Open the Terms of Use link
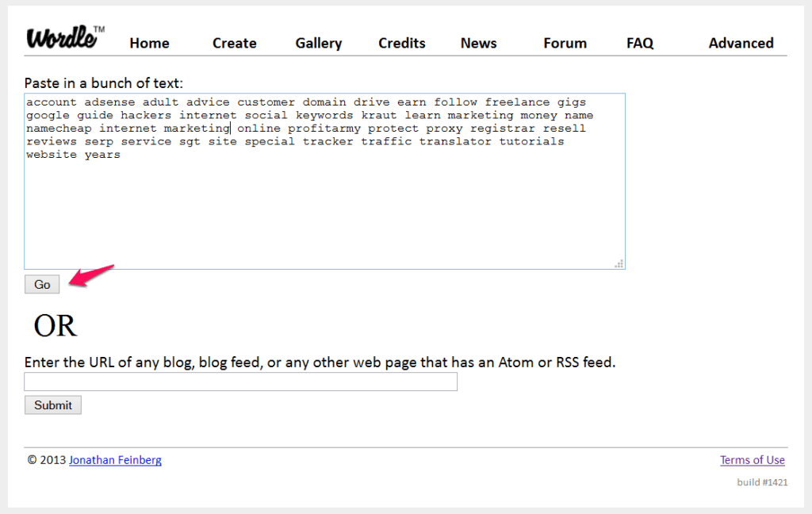The width and height of the screenshot is (812, 514). pyautogui.click(x=752, y=460)
